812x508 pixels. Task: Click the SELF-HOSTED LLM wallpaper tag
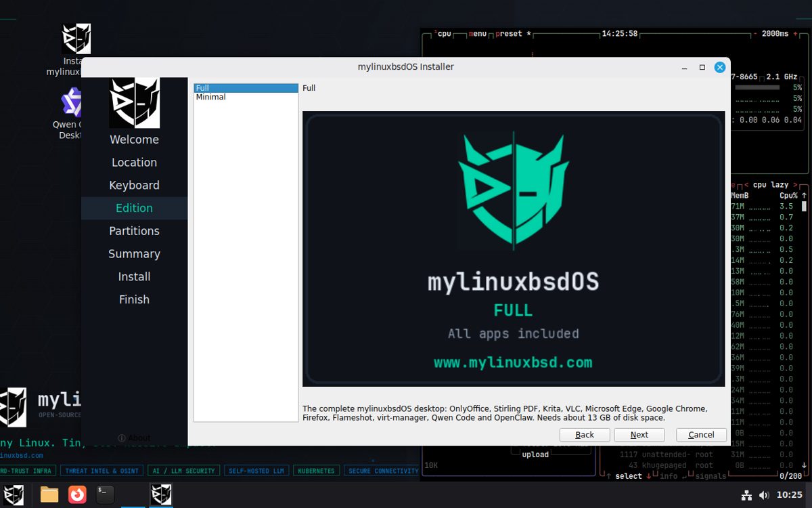pyautogui.click(x=256, y=471)
